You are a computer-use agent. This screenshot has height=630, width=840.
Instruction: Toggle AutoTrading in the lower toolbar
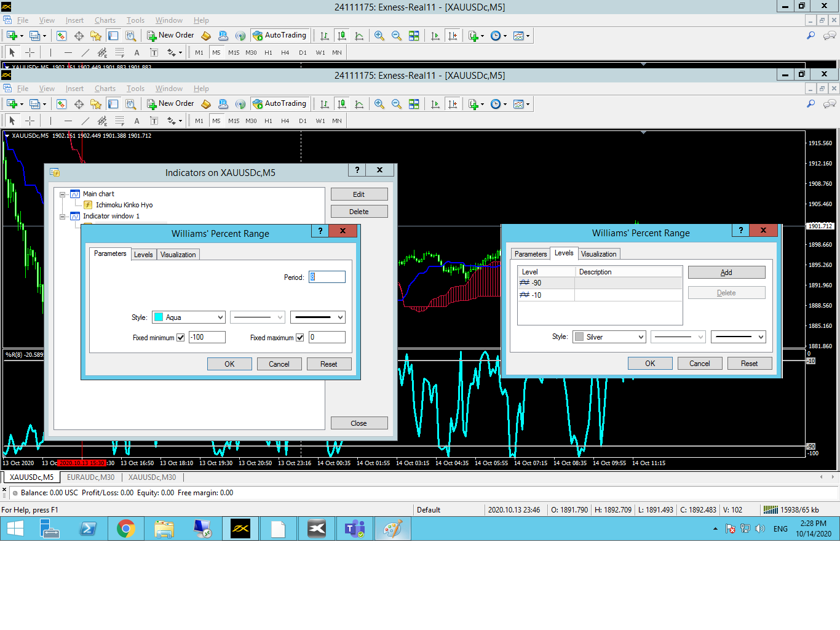coord(280,104)
